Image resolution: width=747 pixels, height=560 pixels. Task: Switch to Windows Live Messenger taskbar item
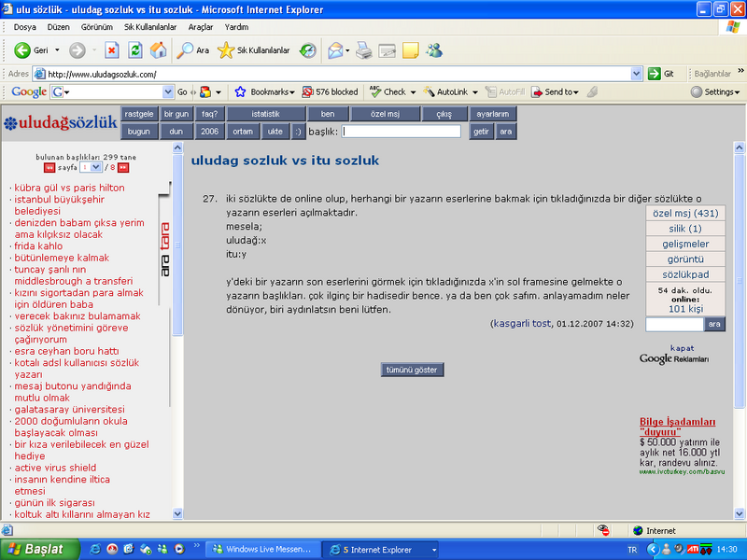[262, 550]
